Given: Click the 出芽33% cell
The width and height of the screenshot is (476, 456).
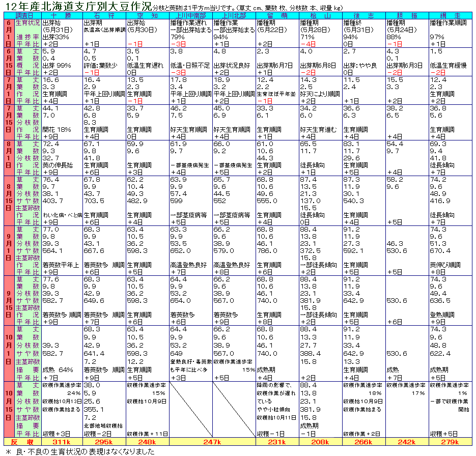Looking at the screenshot, I should [x=56, y=37].
